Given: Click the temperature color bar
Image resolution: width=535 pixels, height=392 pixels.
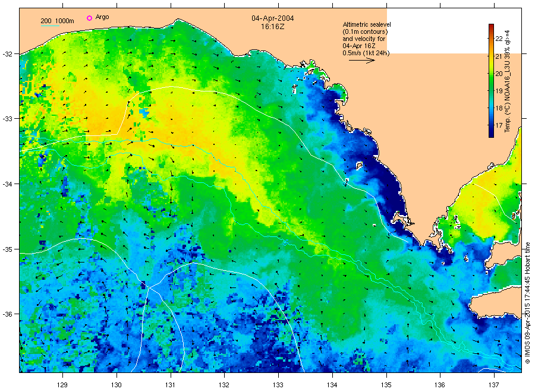Looking at the screenshot, I should (x=491, y=81).
